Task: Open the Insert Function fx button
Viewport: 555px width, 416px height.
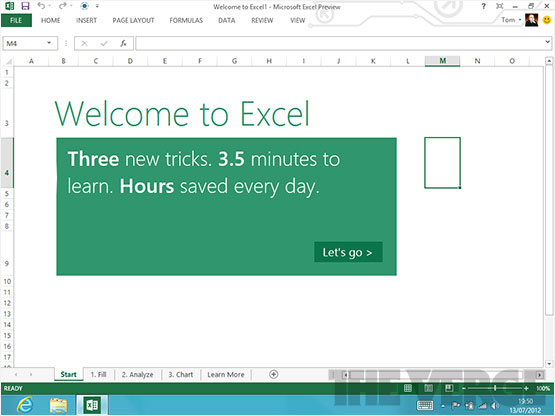Action: 123,44
